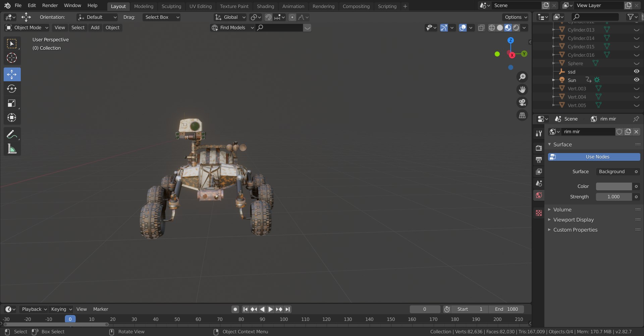The height and width of the screenshot is (336, 644).
Task: Activate the Rotate tool
Action: tap(12, 89)
